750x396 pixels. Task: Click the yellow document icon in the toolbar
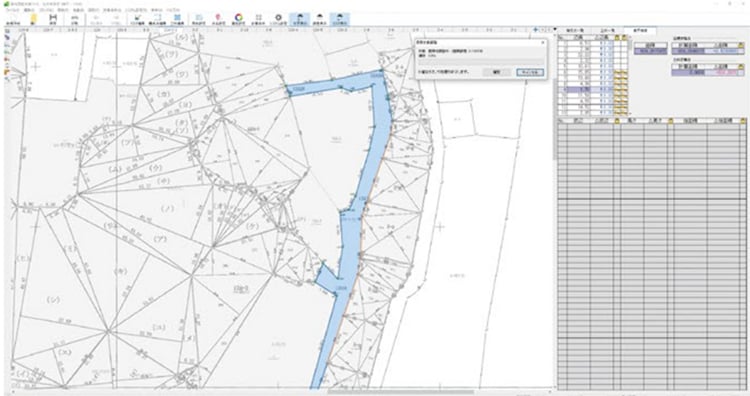click(33, 19)
